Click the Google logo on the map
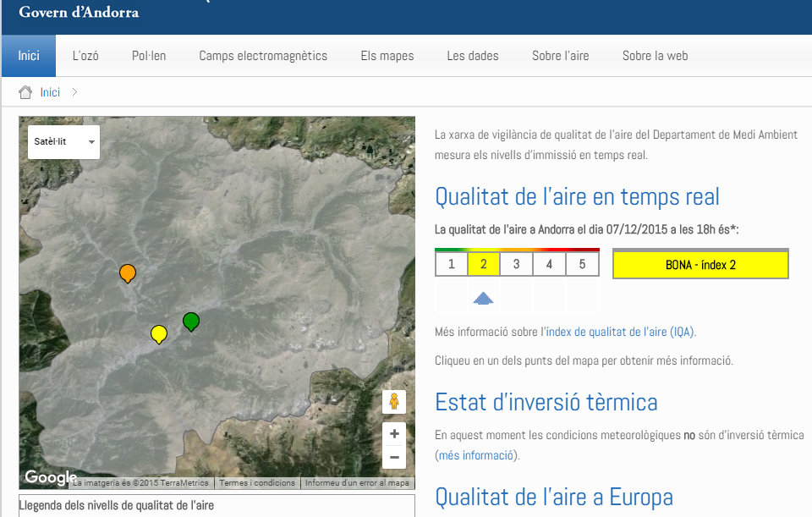 pyautogui.click(x=51, y=477)
